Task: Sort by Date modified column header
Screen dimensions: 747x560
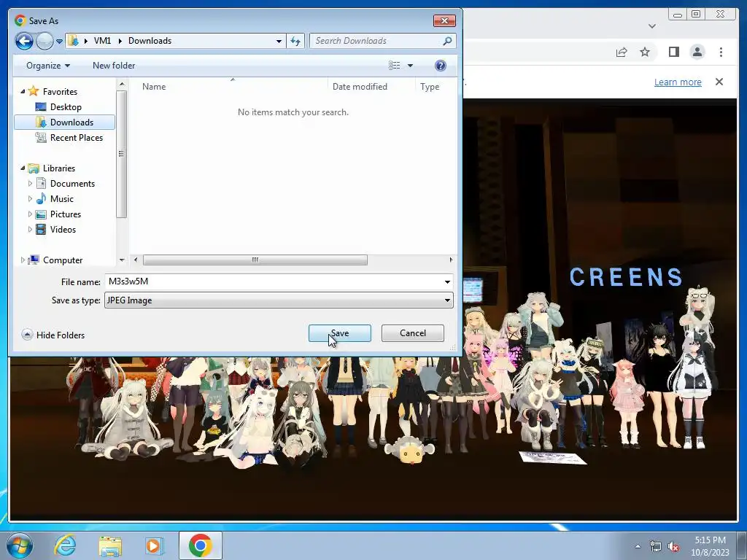Action: (x=360, y=87)
